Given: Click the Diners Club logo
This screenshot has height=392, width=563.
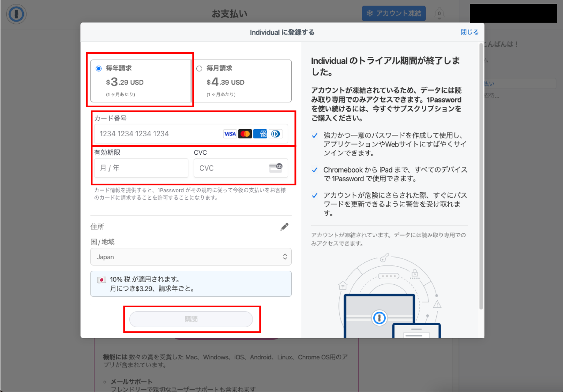Looking at the screenshot, I should click(276, 134).
